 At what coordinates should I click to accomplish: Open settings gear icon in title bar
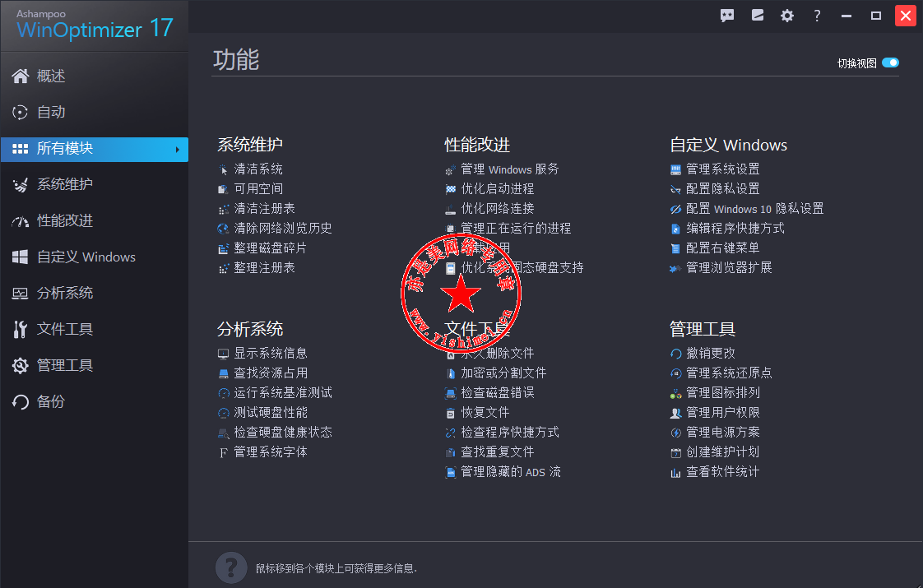click(x=787, y=16)
